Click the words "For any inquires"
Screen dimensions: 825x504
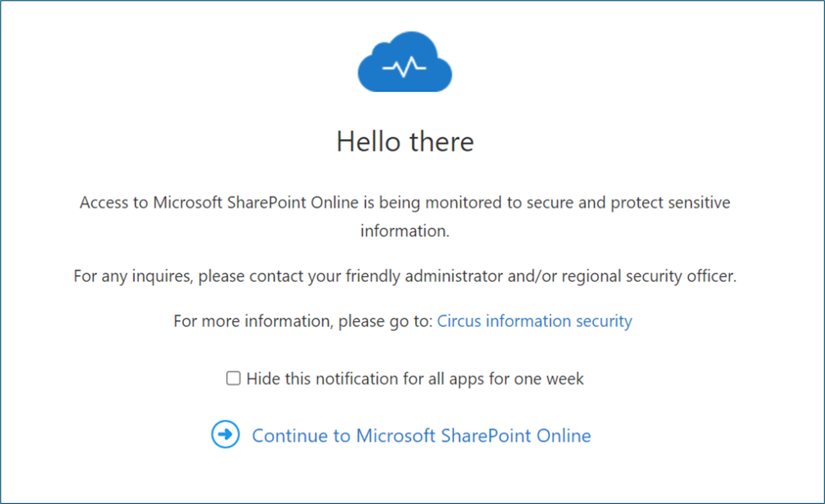(x=133, y=276)
